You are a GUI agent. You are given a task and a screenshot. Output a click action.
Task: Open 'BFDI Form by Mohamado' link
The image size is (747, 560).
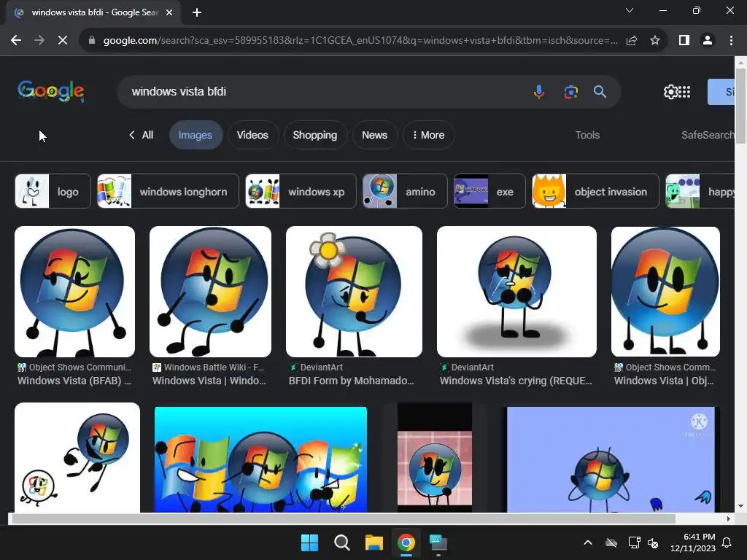(351, 381)
